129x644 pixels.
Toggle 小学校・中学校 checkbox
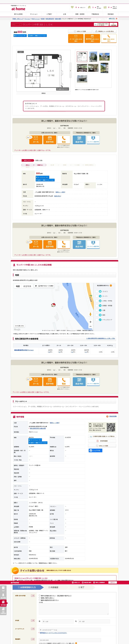click(97, 301)
